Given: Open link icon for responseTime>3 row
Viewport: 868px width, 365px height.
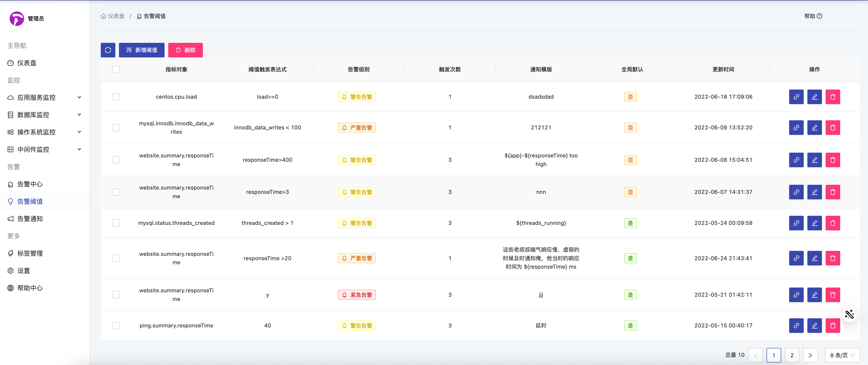Looking at the screenshot, I should point(796,192).
